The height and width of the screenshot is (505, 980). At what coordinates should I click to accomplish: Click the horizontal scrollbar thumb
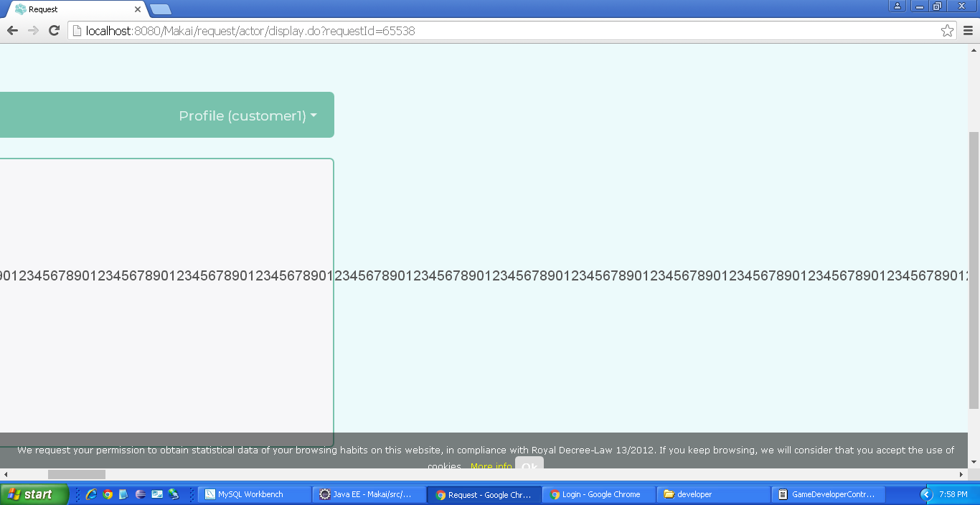pyautogui.click(x=77, y=474)
